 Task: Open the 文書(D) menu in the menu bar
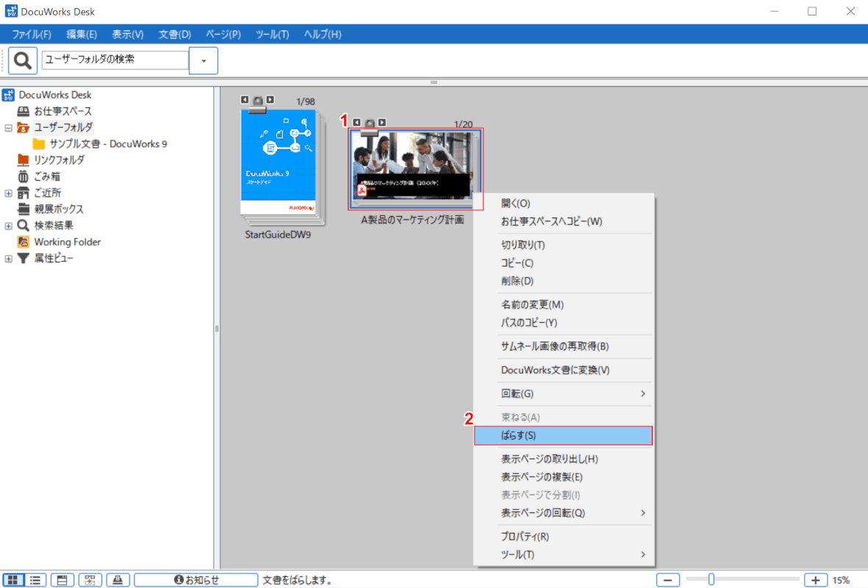click(174, 35)
